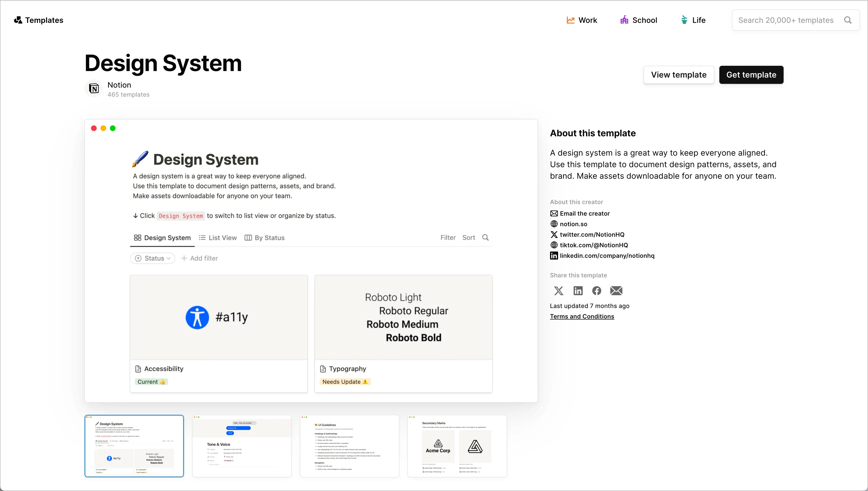Viewport: 868px width, 491px height.
Task: Click the blue accessibility figure icon
Action: (x=197, y=317)
